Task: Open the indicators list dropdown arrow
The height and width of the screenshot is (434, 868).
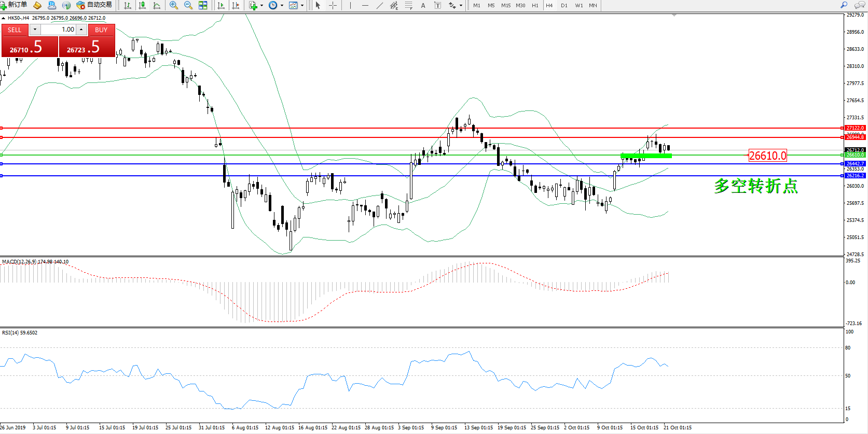Action: coord(261,6)
